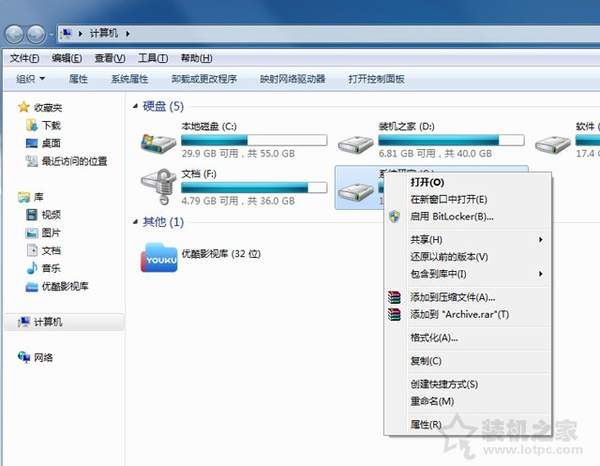600x466 pixels.
Task: Select the 计算机 computer item in the sidebar
Action: [64, 322]
